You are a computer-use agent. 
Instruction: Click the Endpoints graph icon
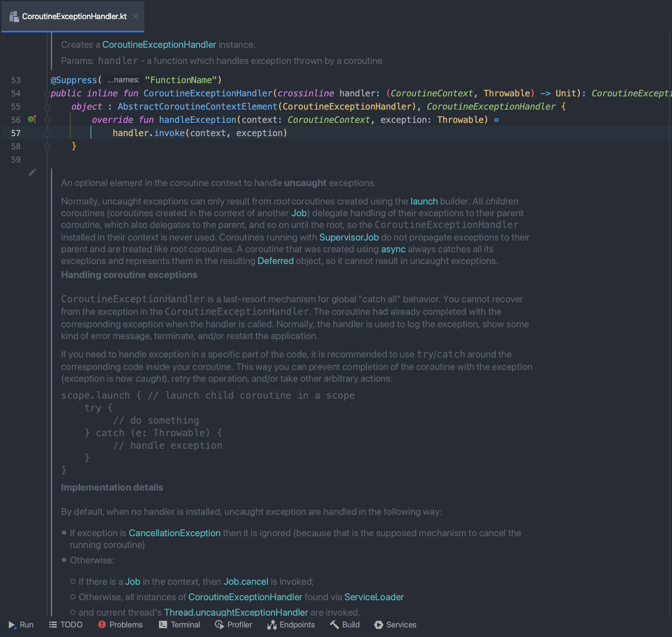[x=272, y=624]
